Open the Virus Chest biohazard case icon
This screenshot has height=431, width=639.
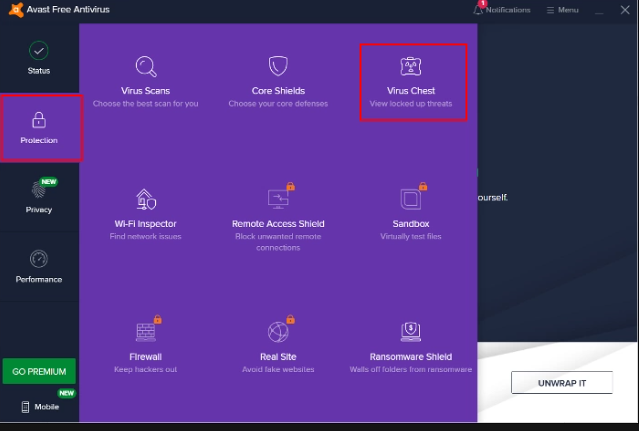[x=411, y=66]
